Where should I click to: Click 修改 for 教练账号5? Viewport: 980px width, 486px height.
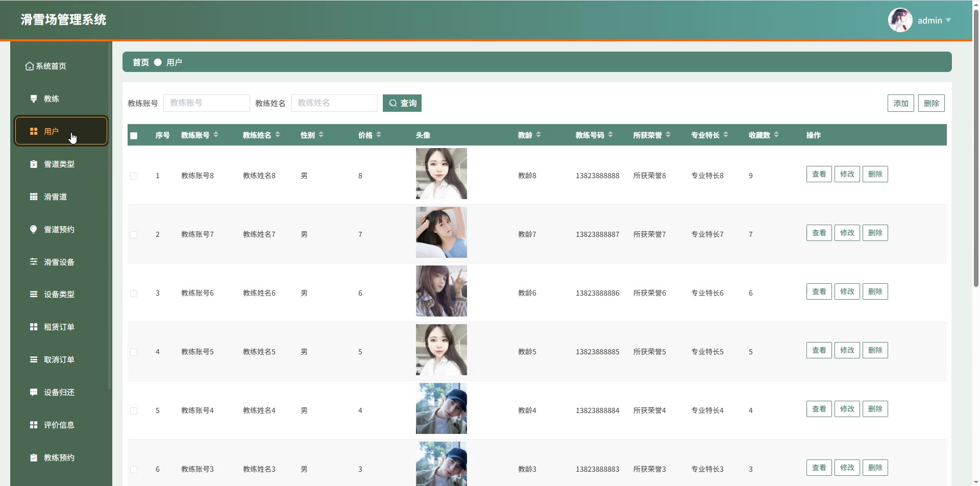(x=847, y=350)
